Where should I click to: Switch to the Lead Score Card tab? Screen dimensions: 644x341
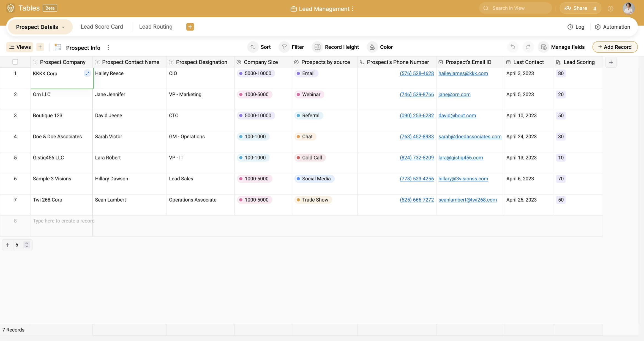[102, 26]
